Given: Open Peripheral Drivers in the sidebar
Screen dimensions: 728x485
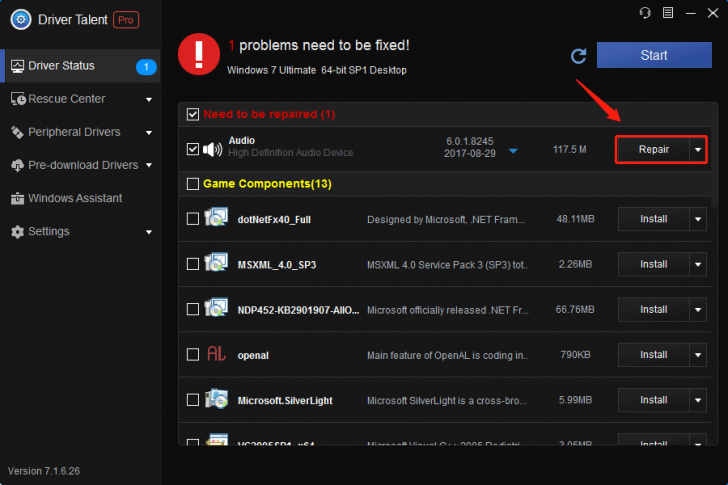Looking at the screenshot, I should [x=81, y=132].
